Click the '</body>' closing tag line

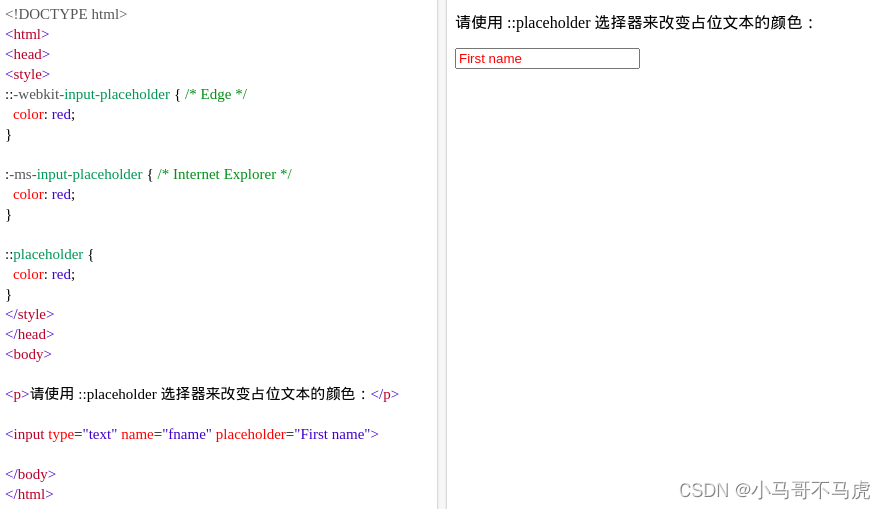(x=30, y=475)
